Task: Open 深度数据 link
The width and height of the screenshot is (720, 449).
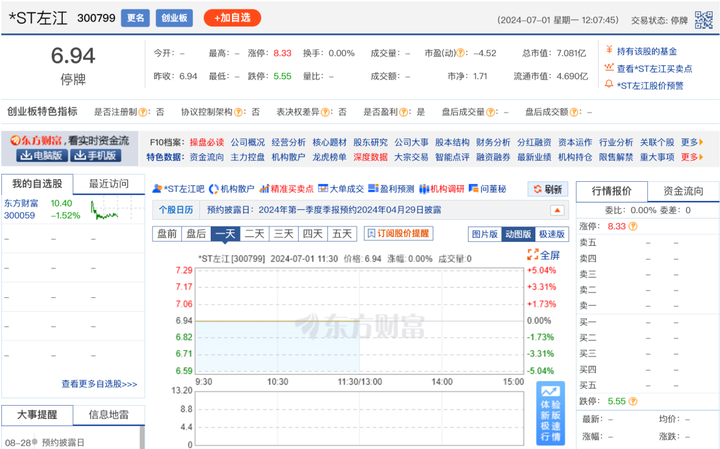Action: [370, 157]
